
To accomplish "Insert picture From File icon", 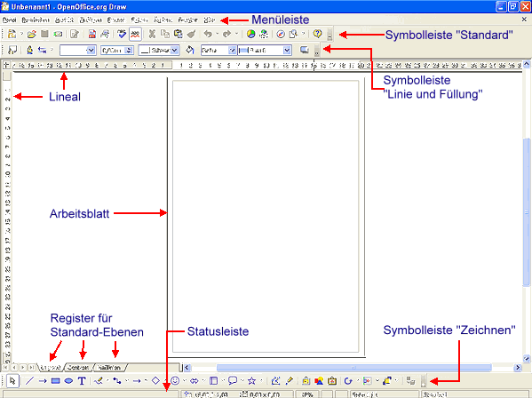I will [x=319, y=381].
